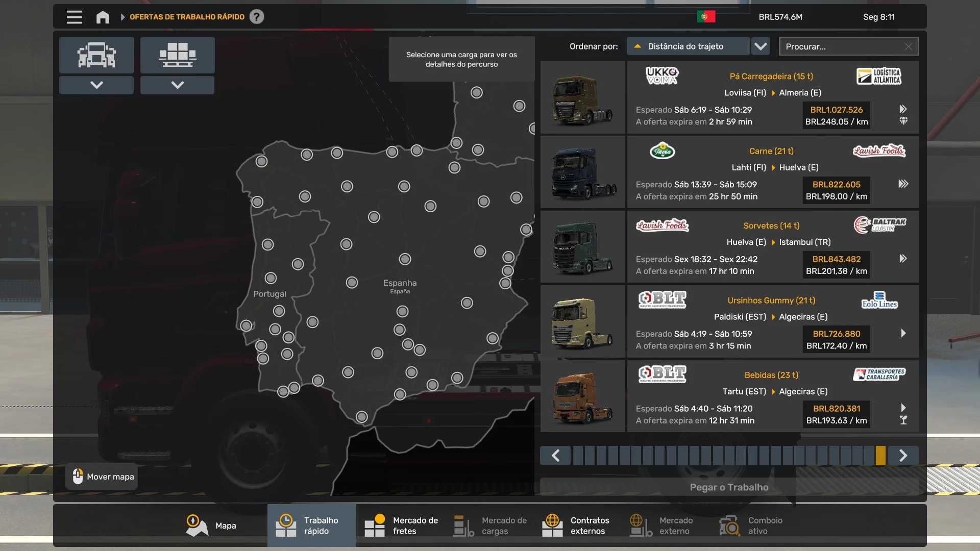980x551 pixels.
Task: Open the hamburger main menu
Action: pos(74,17)
